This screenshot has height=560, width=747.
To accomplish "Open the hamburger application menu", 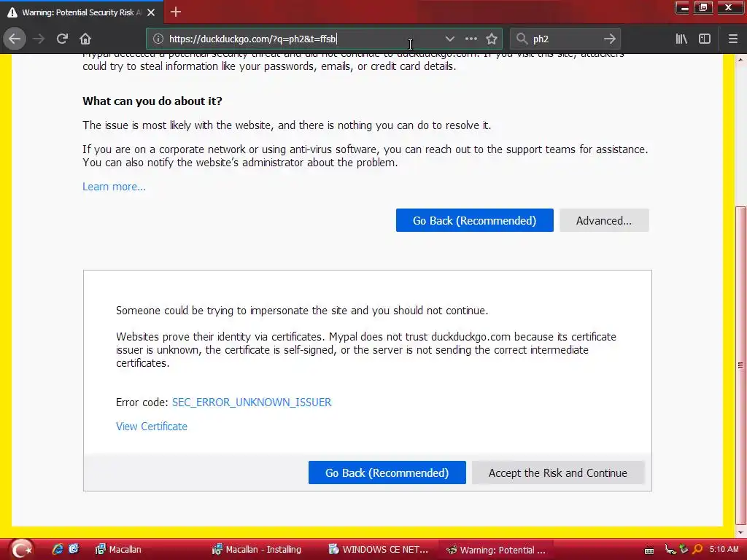I will click(732, 39).
